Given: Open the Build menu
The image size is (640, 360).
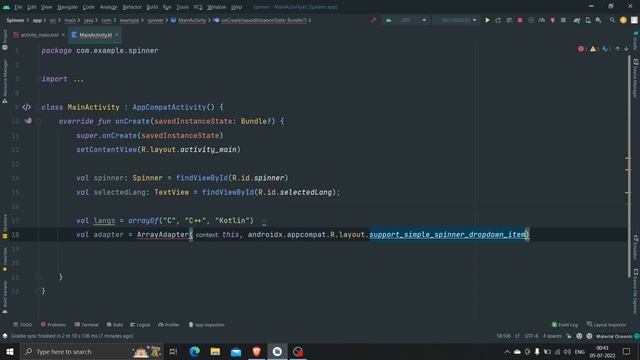Looking at the screenshot, I should coord(152,7).
